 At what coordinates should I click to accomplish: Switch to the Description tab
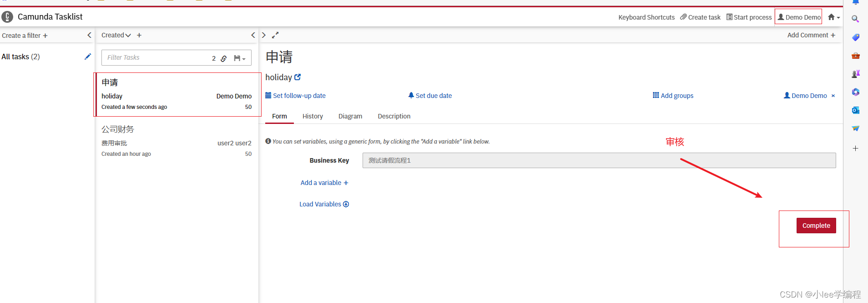click(x=394, y=116)
